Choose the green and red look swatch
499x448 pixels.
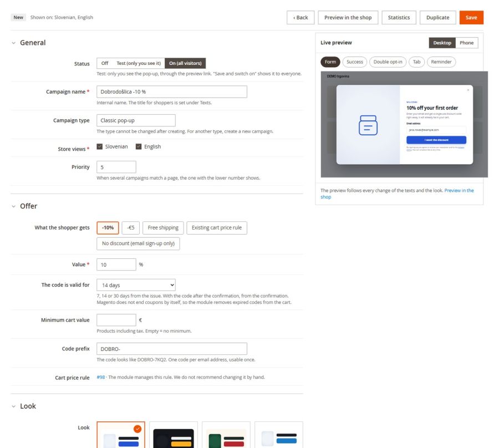click(x=226, y=435)
